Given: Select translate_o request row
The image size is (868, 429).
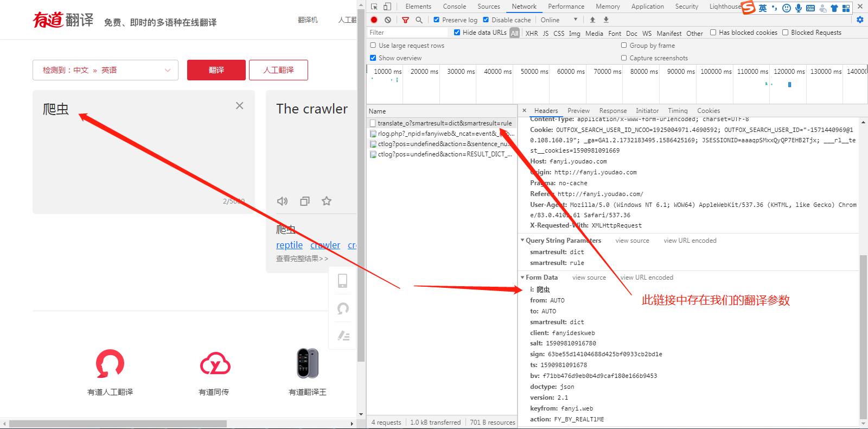Looking at the screenshot, I should 442,123.
